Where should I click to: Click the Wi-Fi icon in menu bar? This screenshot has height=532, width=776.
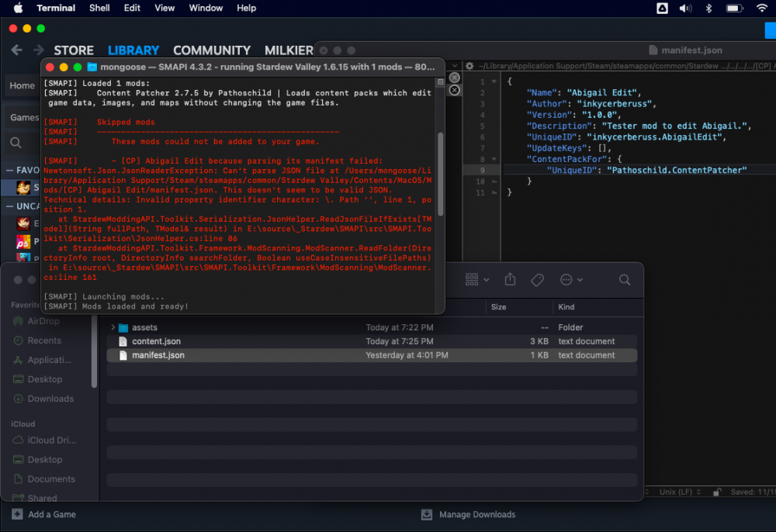pos(761,8)
